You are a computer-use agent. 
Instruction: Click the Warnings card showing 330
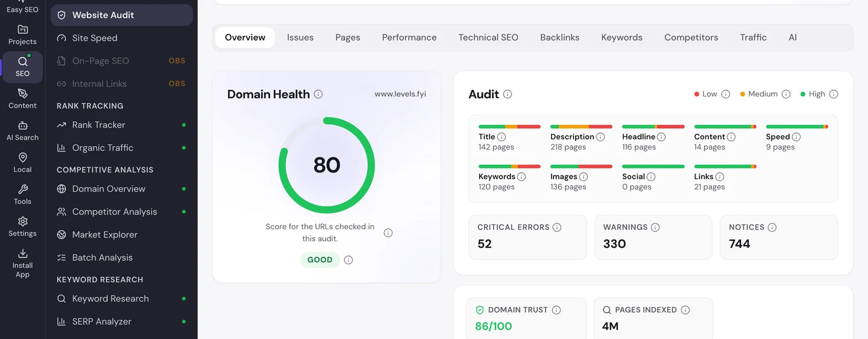tap(653, 237)
